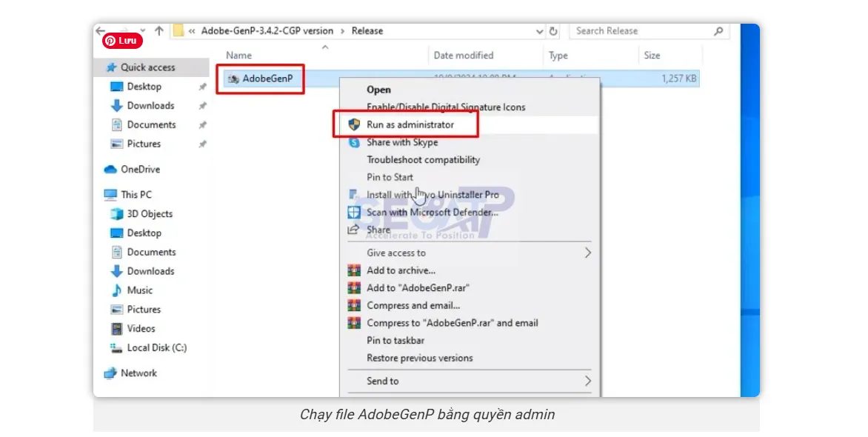
Task: Open Downloads under This PC
Action: click(150, 271)
